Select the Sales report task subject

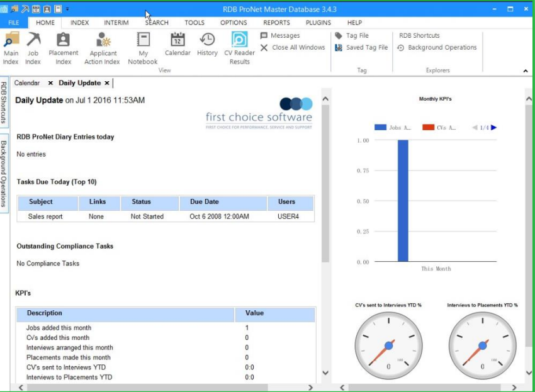coord(45,216)
